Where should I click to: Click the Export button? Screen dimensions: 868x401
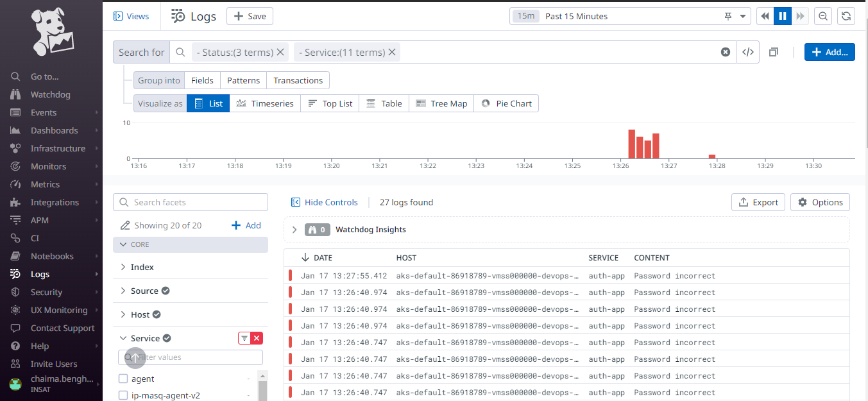pyautogui.click(x=758, y=202)
